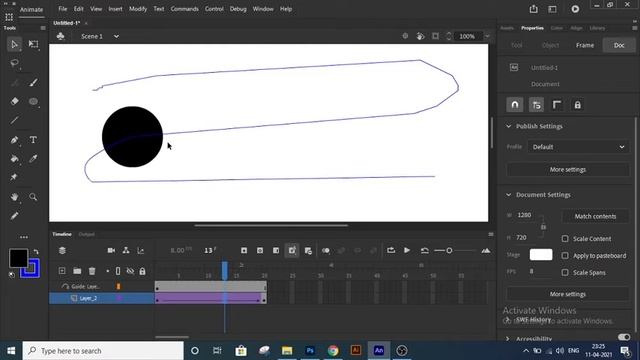Click the new layer plus icon
Viewport: 640px width, 360px height.
click(x=62, y=271)
